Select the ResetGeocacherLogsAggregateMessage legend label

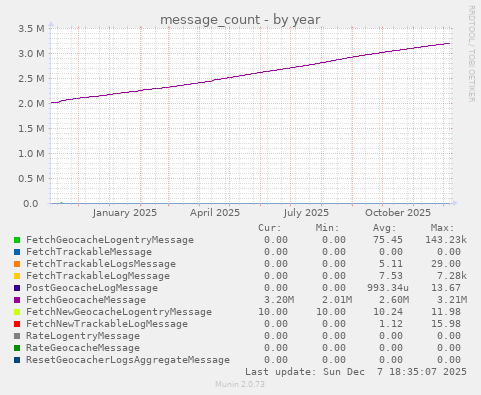tap(128, 360)
